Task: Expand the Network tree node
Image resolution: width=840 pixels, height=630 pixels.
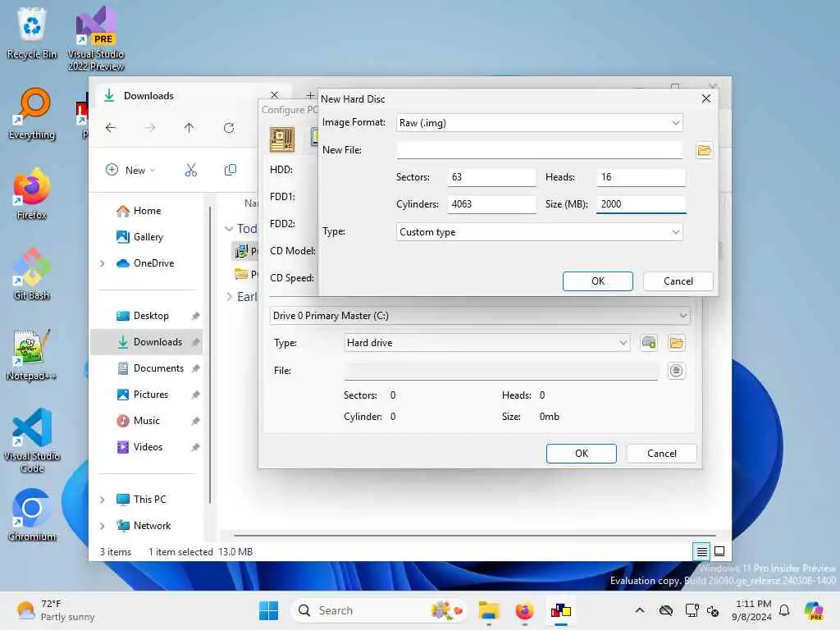Action: [x=103, y=526]
